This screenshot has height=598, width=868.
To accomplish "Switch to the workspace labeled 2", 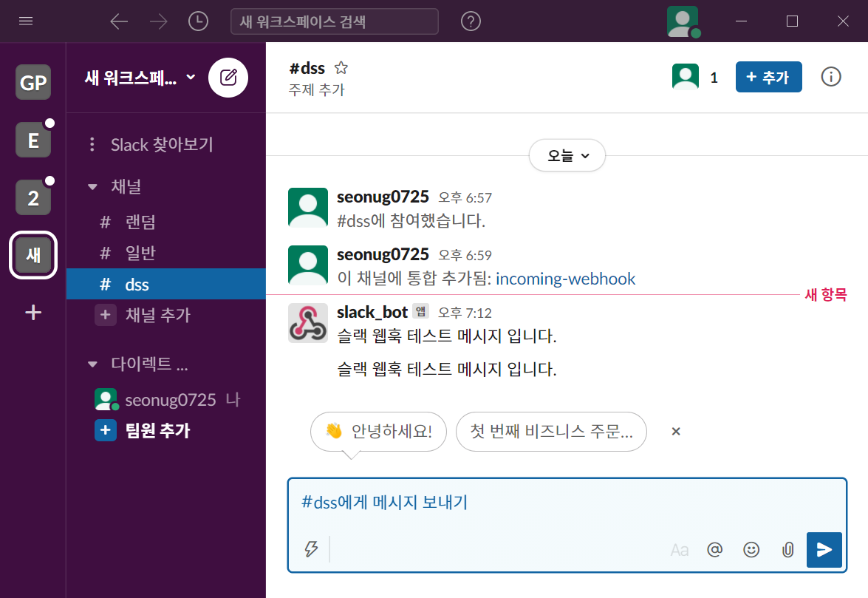I will pos(33,197).
